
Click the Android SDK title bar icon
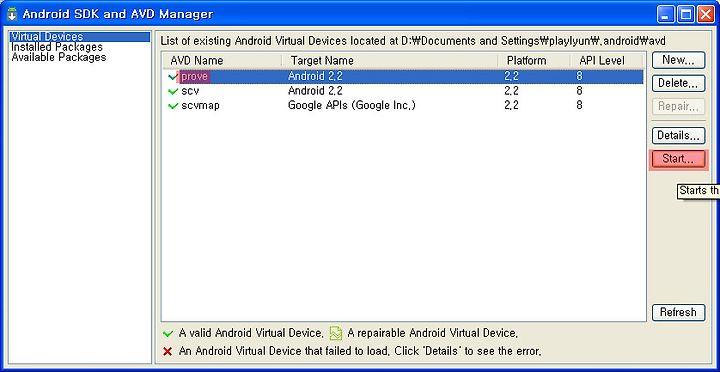[x=12, y=14]
